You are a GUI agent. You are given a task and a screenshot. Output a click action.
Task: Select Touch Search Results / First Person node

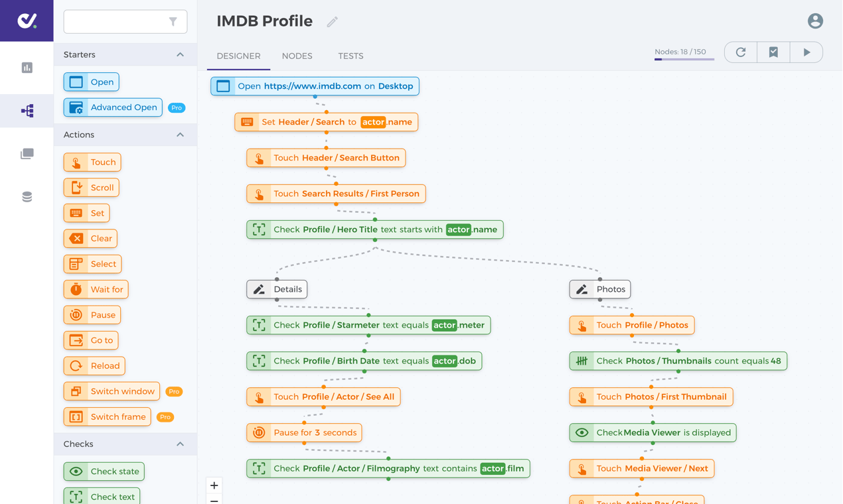click(337, 194)
